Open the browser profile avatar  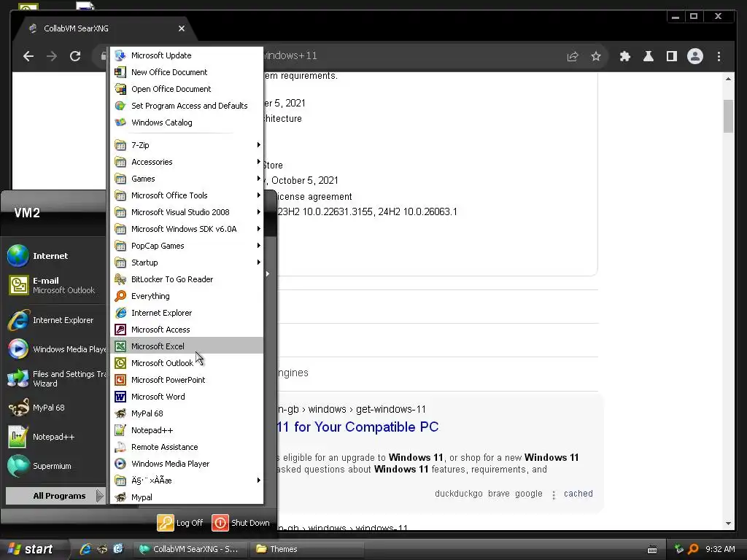[x=695, y=56]
